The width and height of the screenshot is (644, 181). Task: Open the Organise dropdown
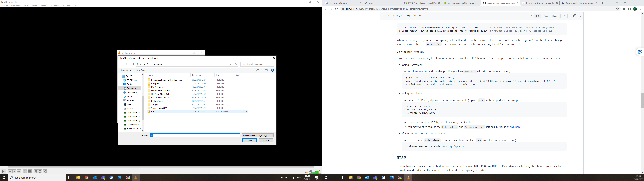pos(126,70)
